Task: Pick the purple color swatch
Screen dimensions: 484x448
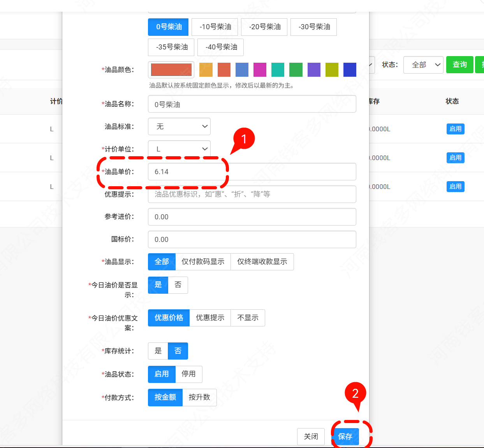Action: tap(314, 70)
